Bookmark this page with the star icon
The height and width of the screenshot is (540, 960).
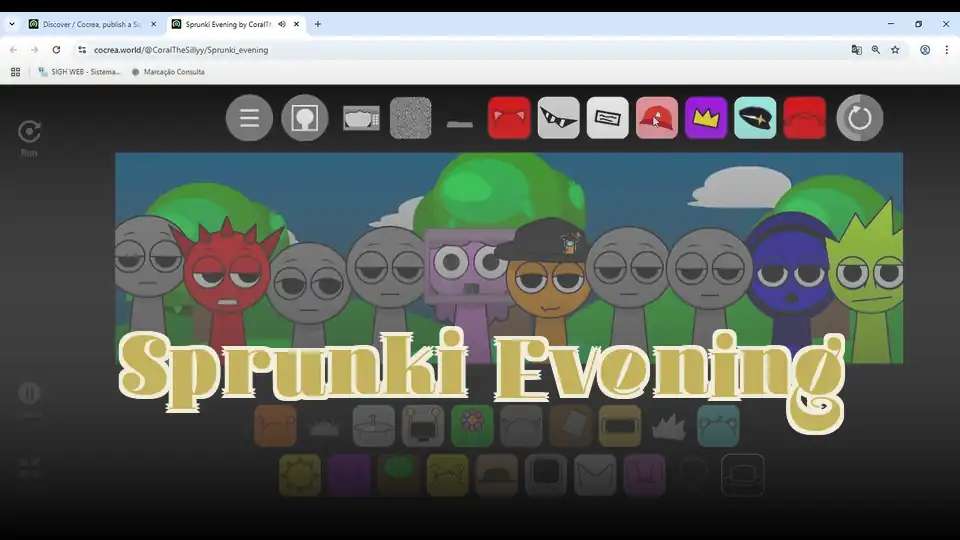[x=895, y=50]
